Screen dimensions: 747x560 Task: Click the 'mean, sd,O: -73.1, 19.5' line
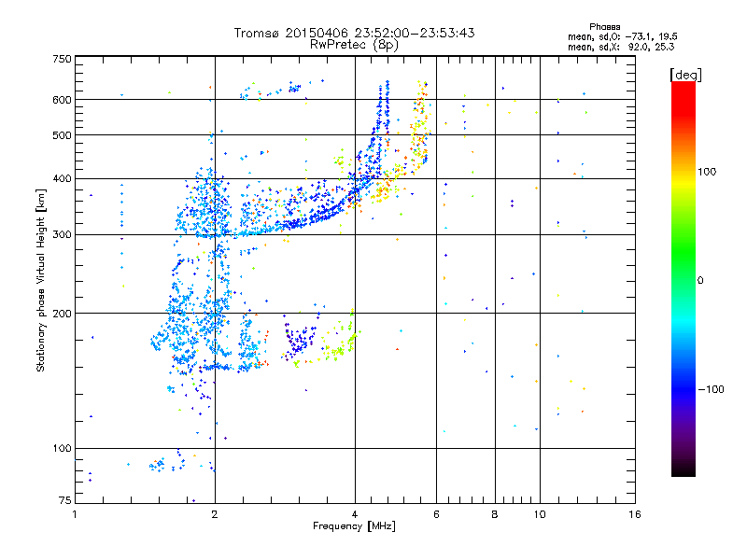622,37
